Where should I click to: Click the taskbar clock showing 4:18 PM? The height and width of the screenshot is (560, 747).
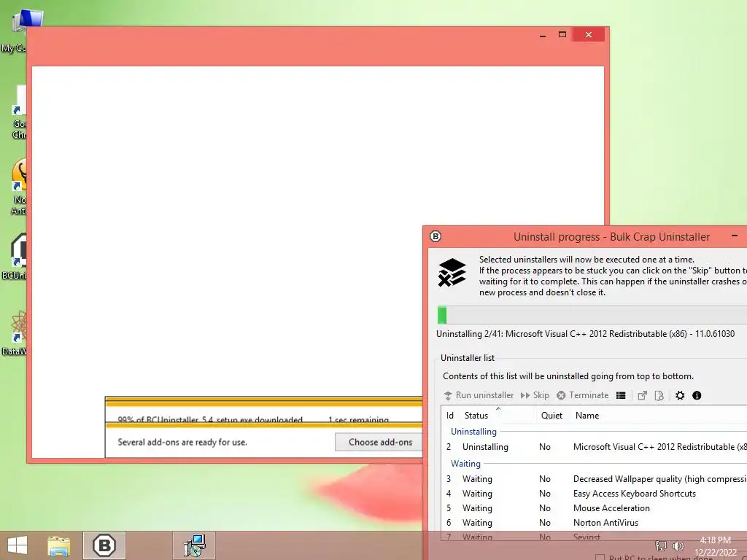[715, 545]
